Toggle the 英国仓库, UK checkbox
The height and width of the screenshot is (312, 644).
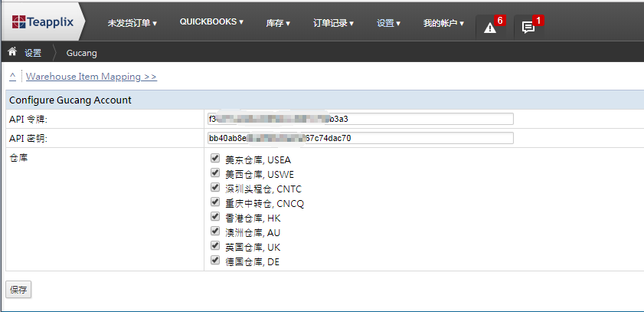pos(215,245)
